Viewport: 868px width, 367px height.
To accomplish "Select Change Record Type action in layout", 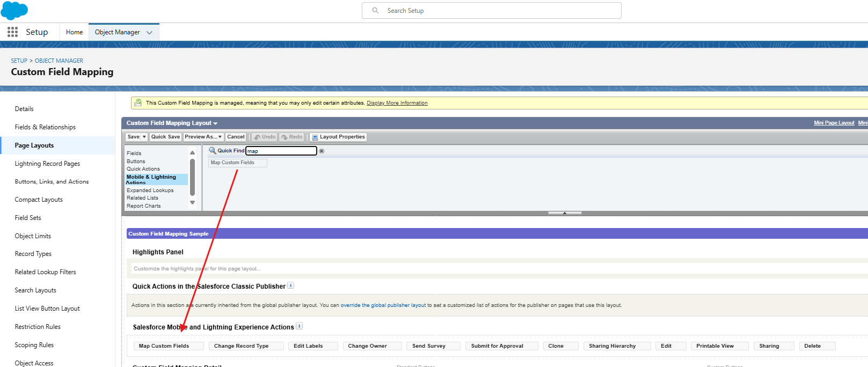I will 246,346.
